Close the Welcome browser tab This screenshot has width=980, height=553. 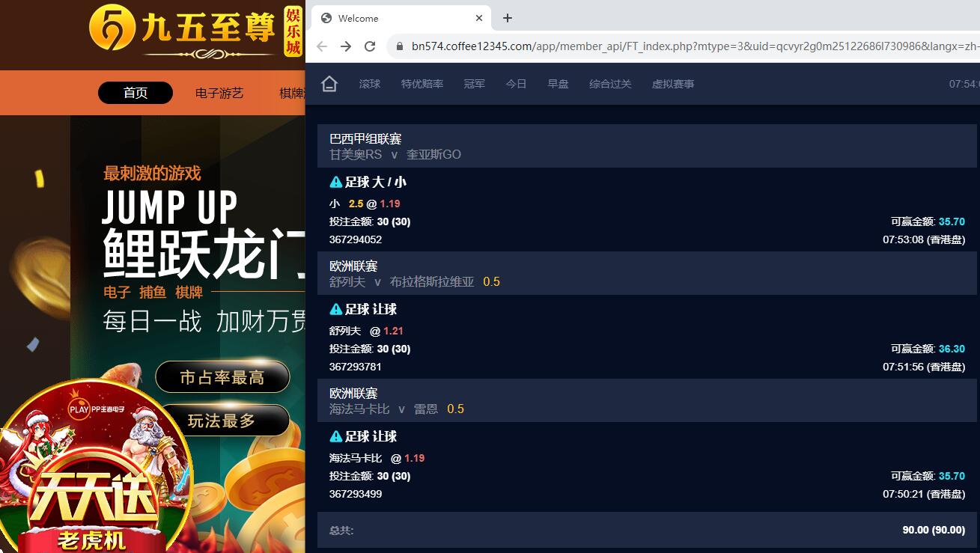click(x=479, y=18)
